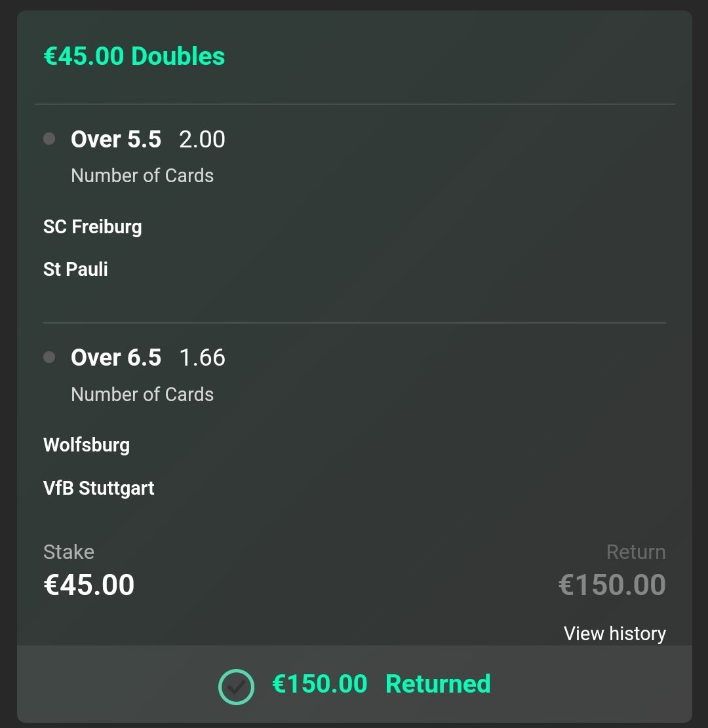Click the grey €150.00 return amount
The width and height of the screenshot is (708, 728).
coord(612,584)
